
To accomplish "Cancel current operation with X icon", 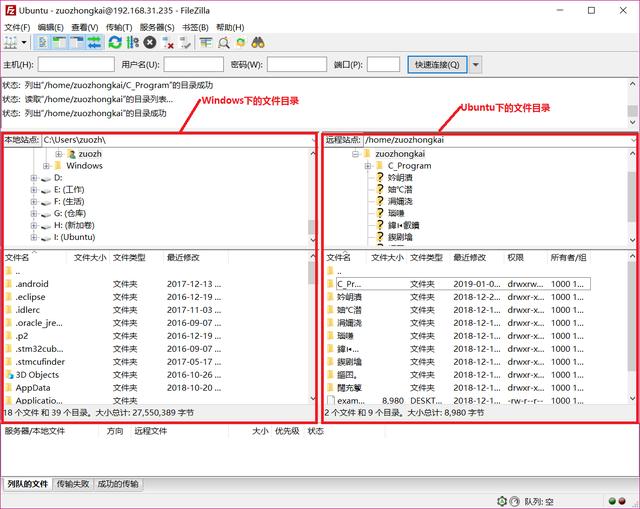I will pyautogui.click(x=150, y=42).
